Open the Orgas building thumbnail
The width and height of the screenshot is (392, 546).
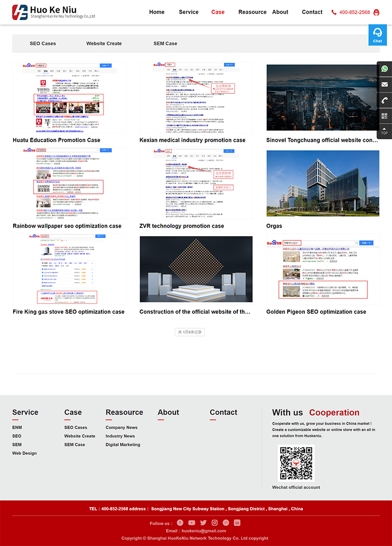(323, 183)
